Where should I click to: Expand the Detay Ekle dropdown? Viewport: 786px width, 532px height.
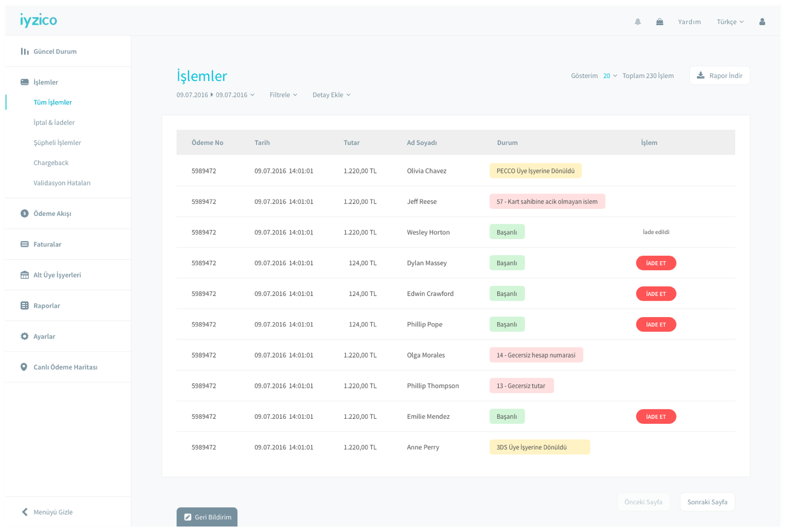[331, 95]
